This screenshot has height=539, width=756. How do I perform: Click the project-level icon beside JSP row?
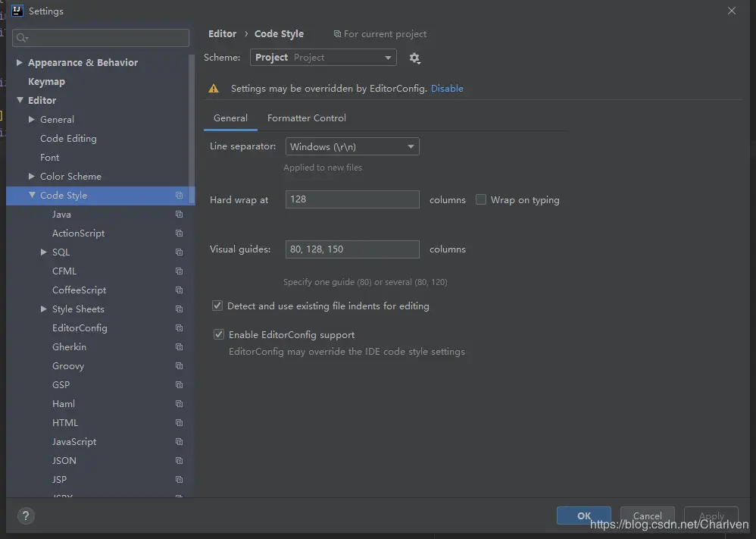point(179,480)
